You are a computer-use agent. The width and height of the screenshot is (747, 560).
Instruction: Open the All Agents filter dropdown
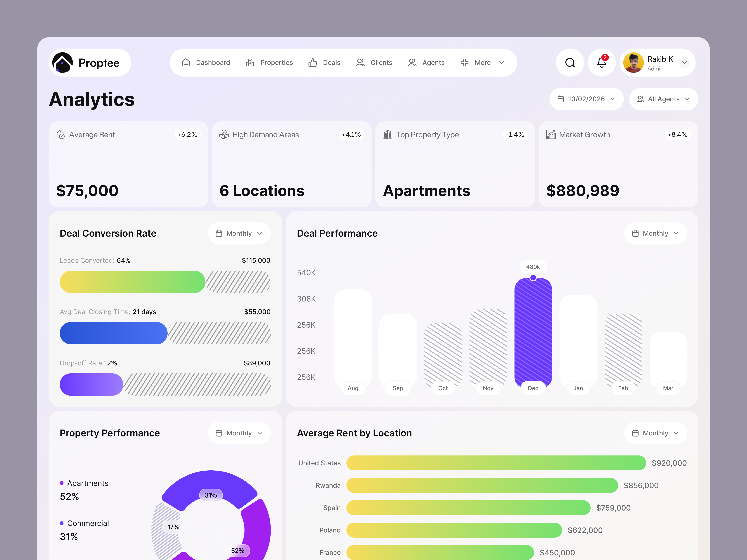pyautogui.click(x=663, y=99)
